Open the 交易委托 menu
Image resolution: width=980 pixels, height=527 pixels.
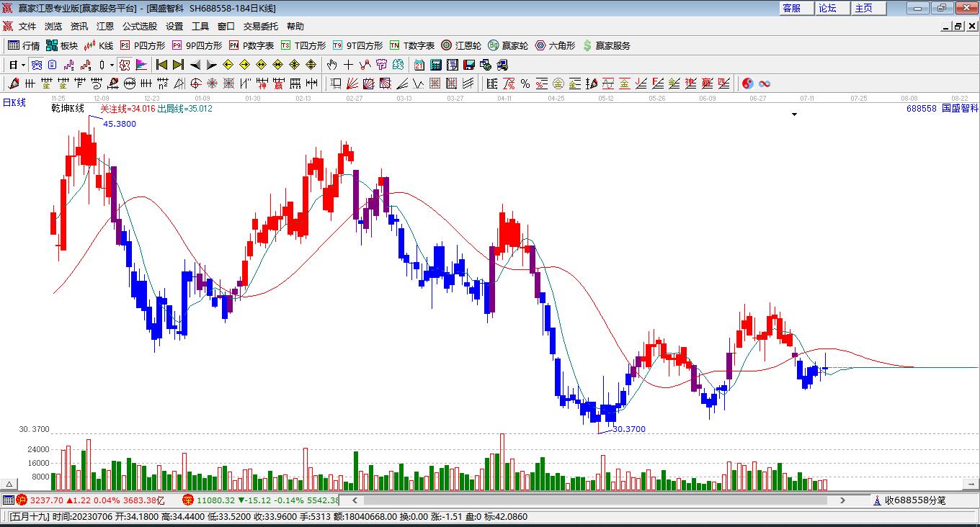pyautogui.click(x=261, y=27)
